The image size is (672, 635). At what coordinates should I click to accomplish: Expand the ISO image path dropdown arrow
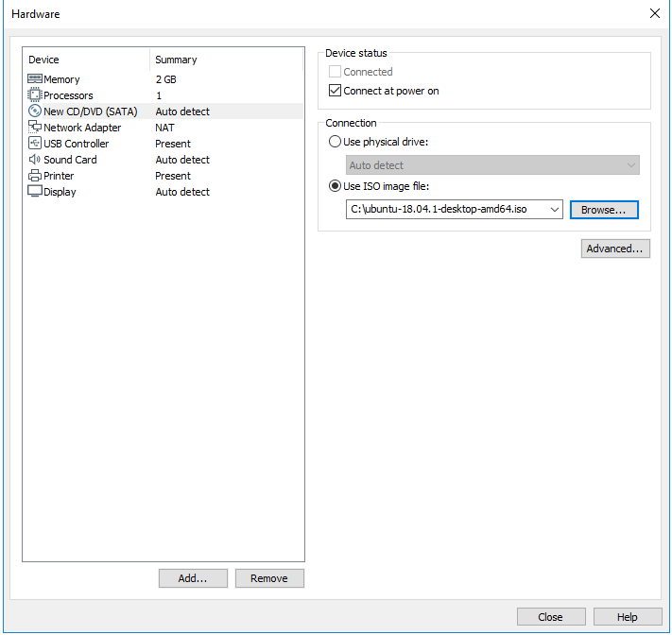pyautogui.click(x=554, y=210)
